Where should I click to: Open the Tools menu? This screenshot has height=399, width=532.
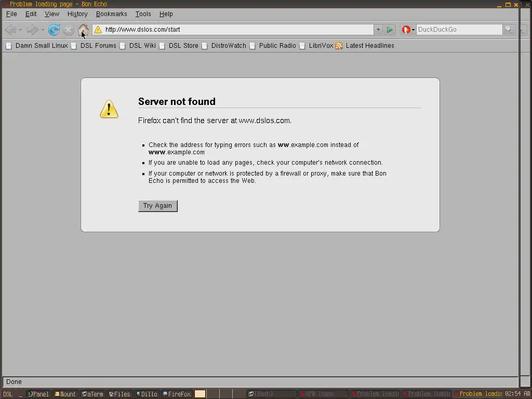[143, 14]
